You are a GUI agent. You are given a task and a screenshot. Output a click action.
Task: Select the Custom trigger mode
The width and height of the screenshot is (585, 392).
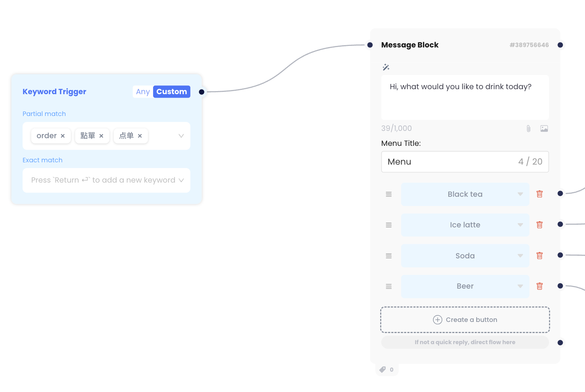pyautogui.click(x=172, y=92)
